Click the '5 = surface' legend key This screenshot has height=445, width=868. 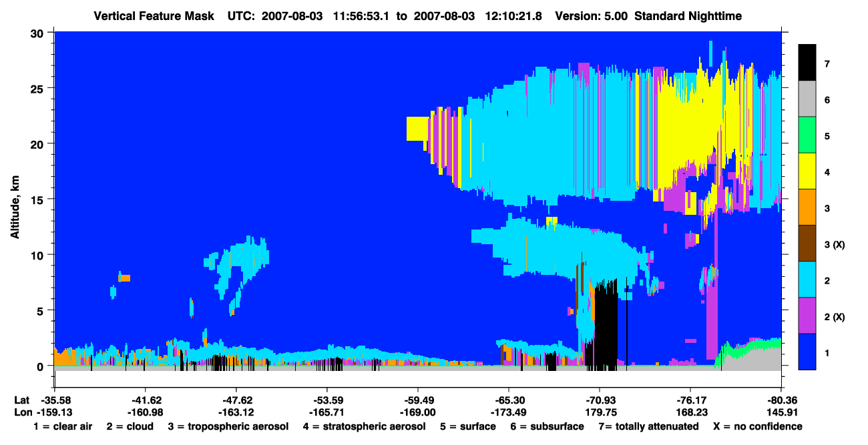click(x=468, y=426)
